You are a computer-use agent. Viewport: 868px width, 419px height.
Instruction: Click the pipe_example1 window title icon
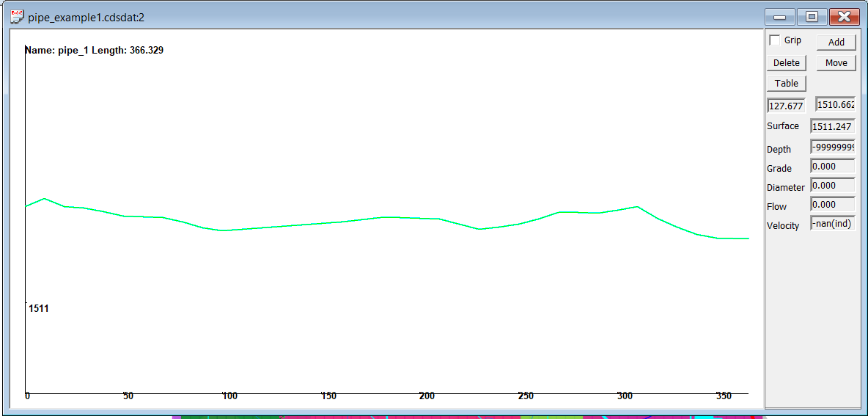[17, 16]
